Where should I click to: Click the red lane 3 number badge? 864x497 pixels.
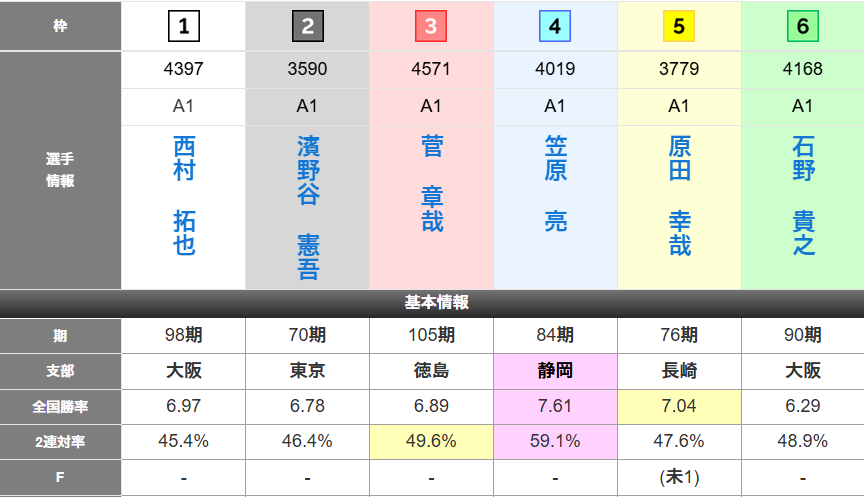click(431, 26)
